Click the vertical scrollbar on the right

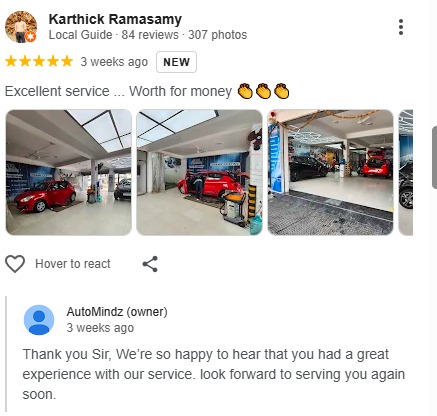[434, 157]
